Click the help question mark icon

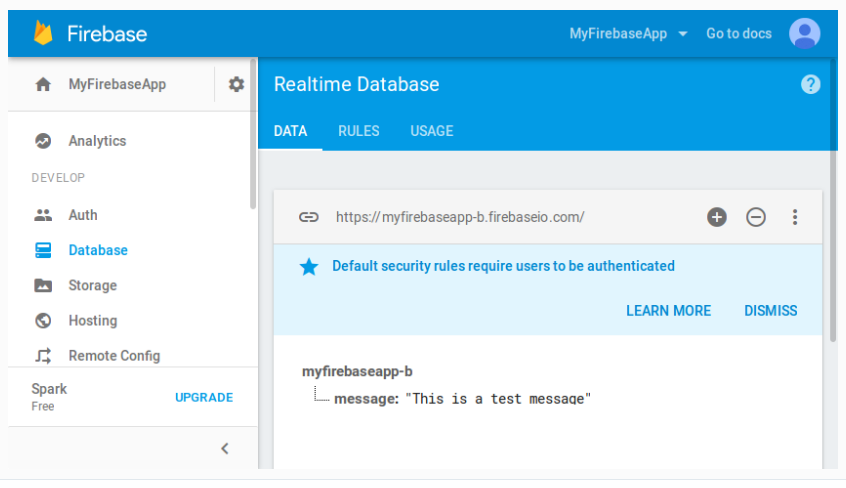tap(811, 85)
